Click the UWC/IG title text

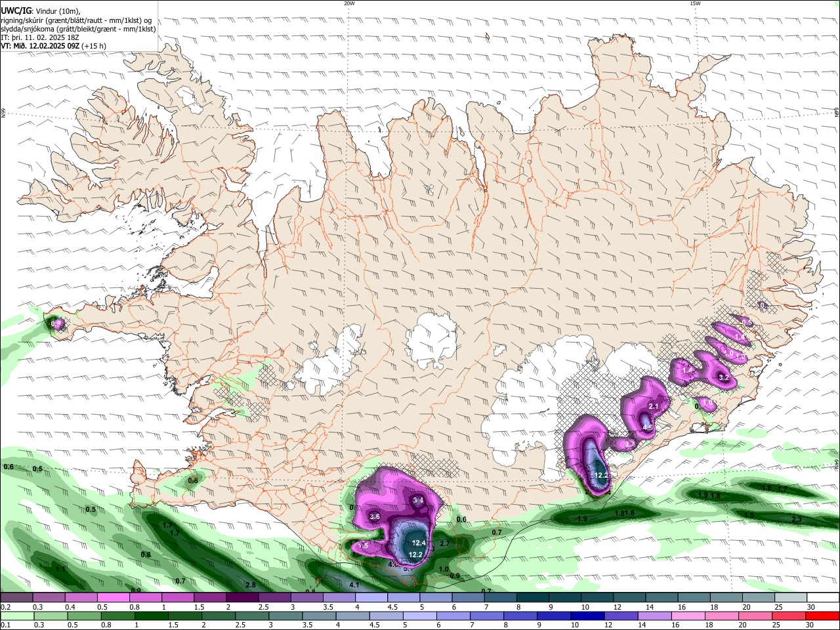click(x=16, y=11)
